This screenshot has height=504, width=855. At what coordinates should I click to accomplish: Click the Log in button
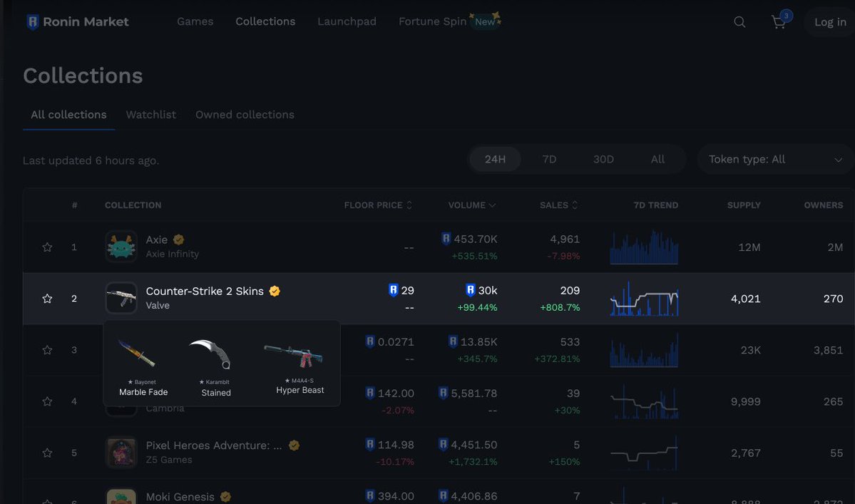point(830,22)
